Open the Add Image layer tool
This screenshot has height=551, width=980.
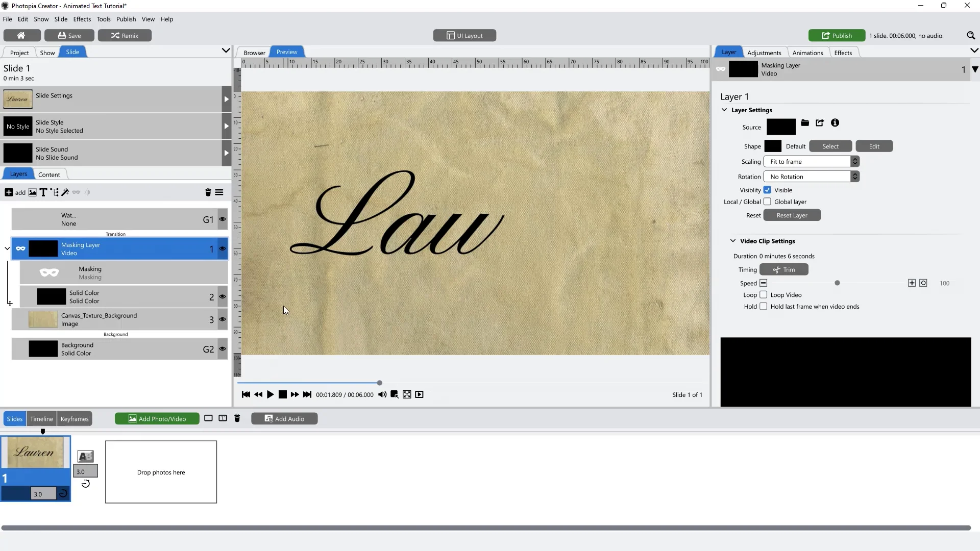click(x=32, y=192)
